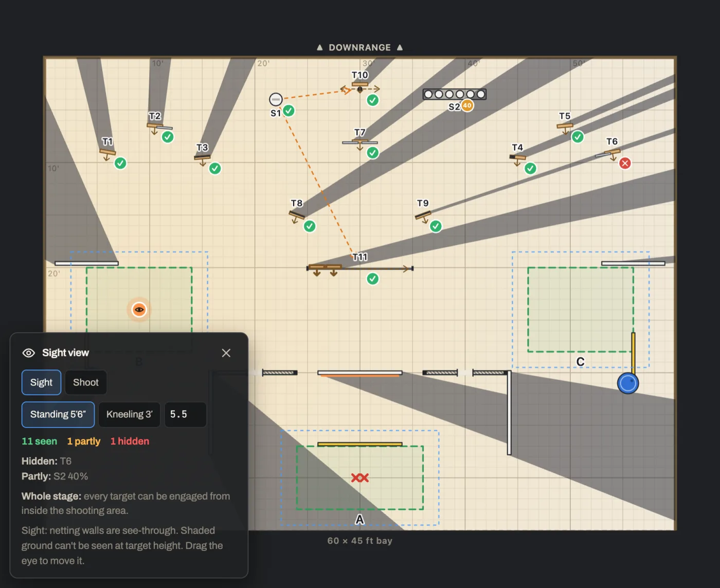Click the "1 hidden" count

point(130,441)
